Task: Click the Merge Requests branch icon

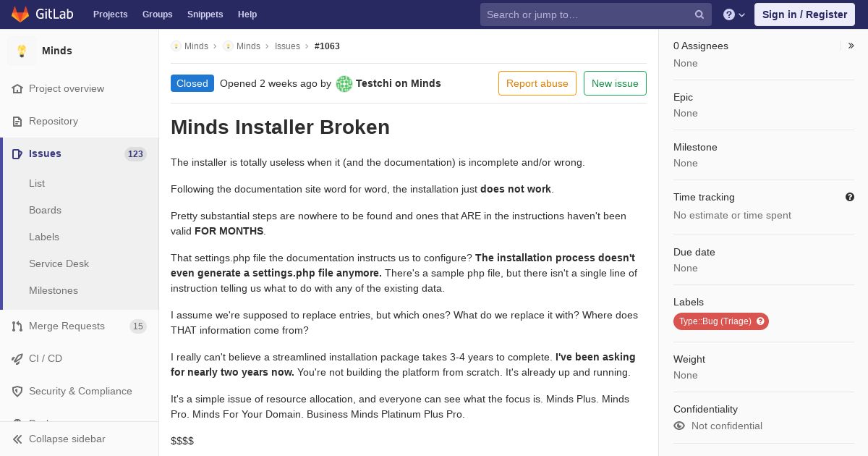Action: (17, 326)
